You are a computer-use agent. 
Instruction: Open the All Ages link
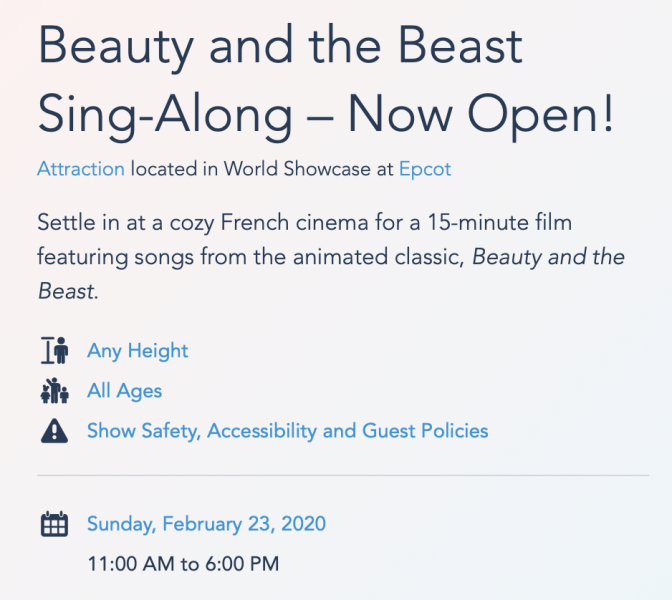tap(124, 391)
